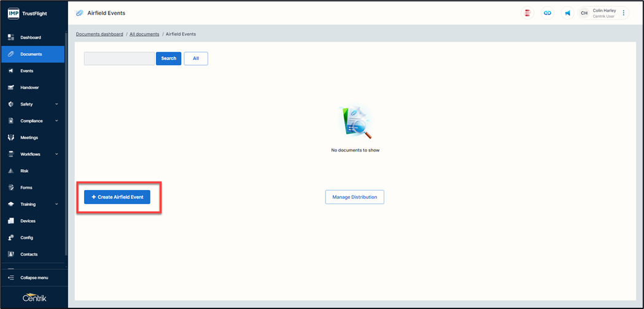
Task: Expand the Workflows submenu chevron
Action: (x=56, y=154)
